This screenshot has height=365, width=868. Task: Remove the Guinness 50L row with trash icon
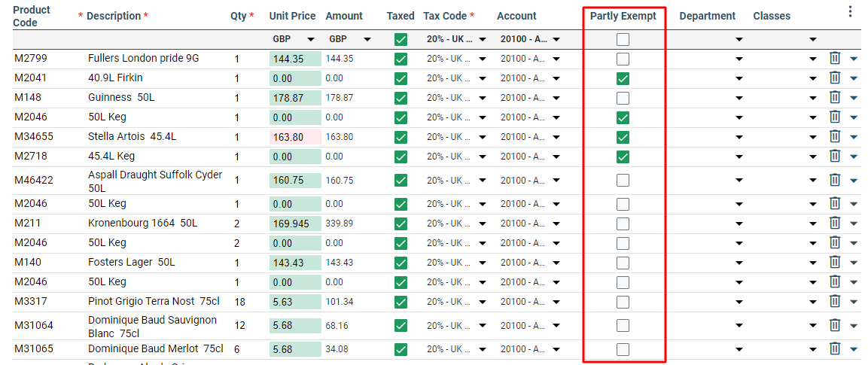point(836,97)
